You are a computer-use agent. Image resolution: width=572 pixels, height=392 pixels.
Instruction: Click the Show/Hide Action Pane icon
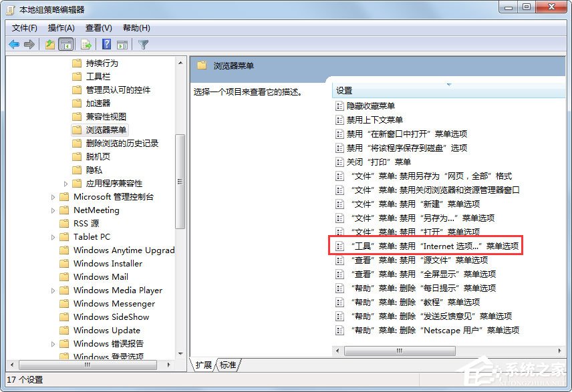click(122, 44)
